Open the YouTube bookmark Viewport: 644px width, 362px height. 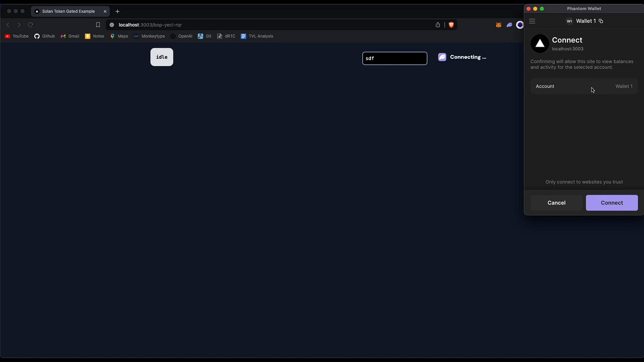click(17, 36)
